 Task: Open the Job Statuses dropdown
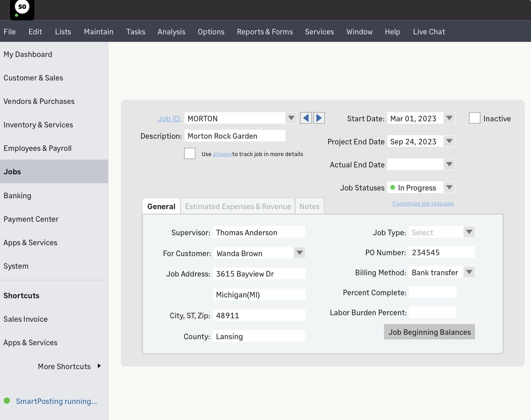(x=450, y=187)
